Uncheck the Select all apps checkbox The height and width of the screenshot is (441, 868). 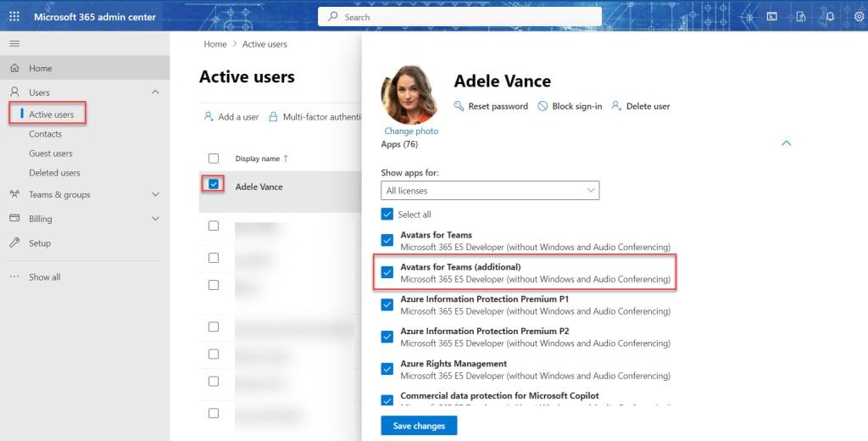(387, 214)
